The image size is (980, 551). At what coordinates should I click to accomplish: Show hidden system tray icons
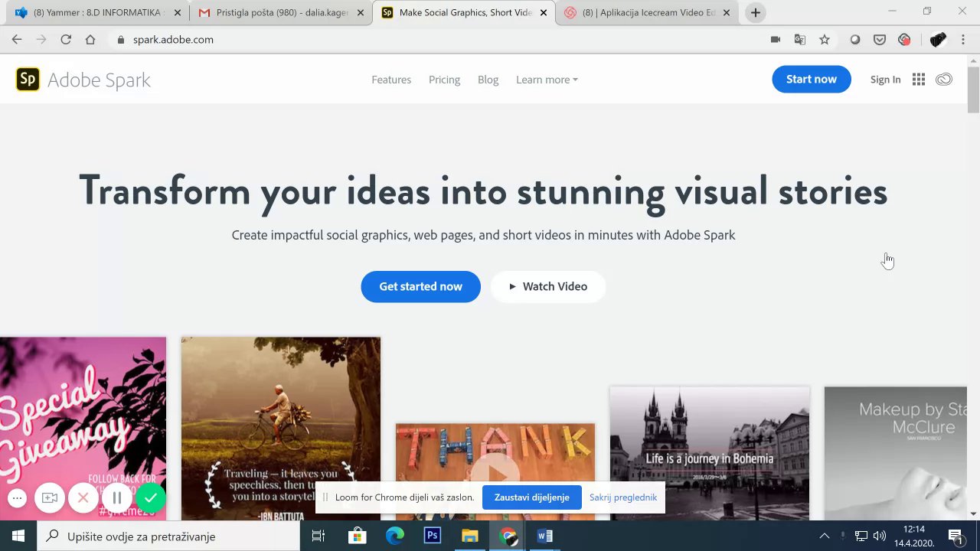825,536
